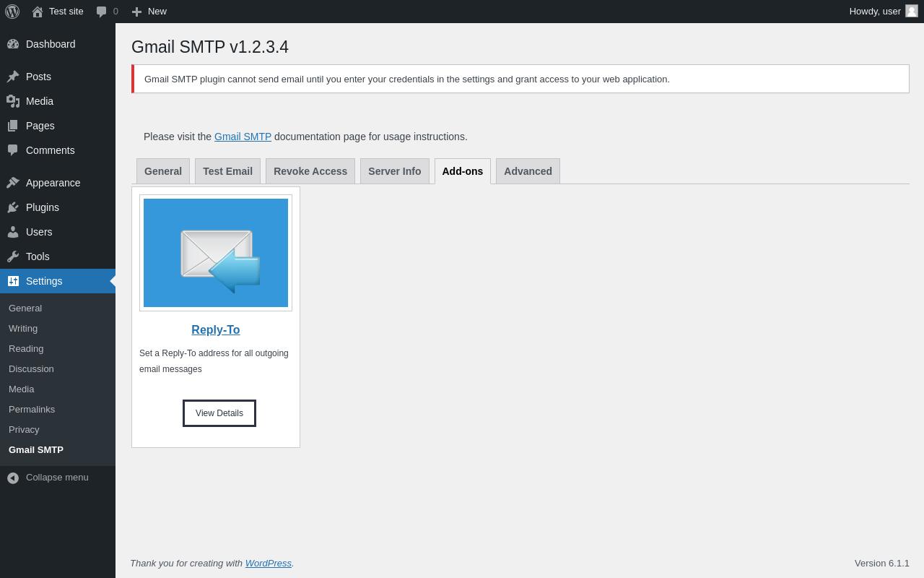Switch to the General tab
Screen dimensions: 924x578
163,171
